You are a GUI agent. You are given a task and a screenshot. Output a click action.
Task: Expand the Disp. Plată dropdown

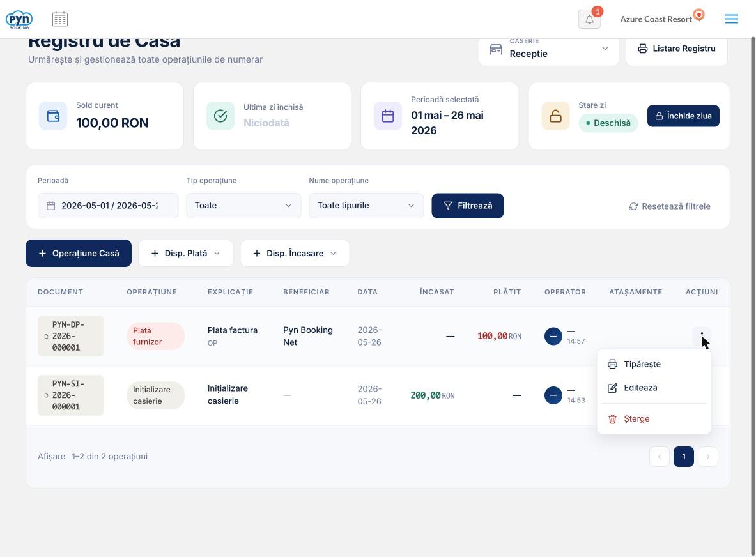pyautogui.click(x=185, y=253)
